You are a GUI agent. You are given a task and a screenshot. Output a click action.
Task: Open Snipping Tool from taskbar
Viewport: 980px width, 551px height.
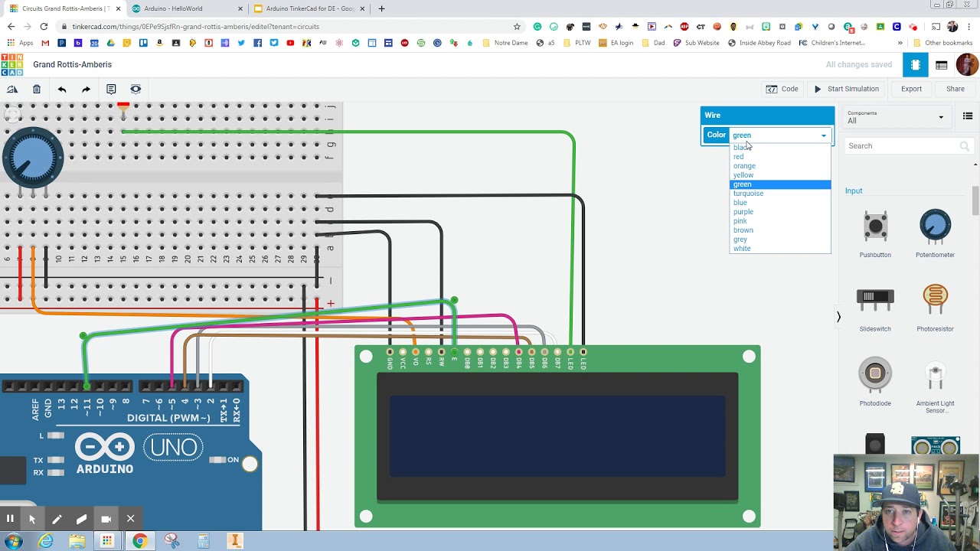point(171,541)
